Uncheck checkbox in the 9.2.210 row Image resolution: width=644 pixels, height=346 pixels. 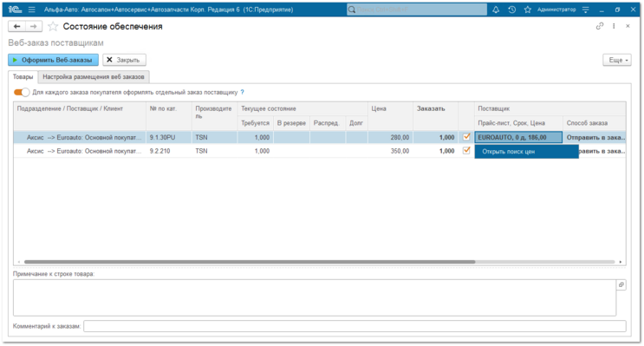tap(466, 150)
